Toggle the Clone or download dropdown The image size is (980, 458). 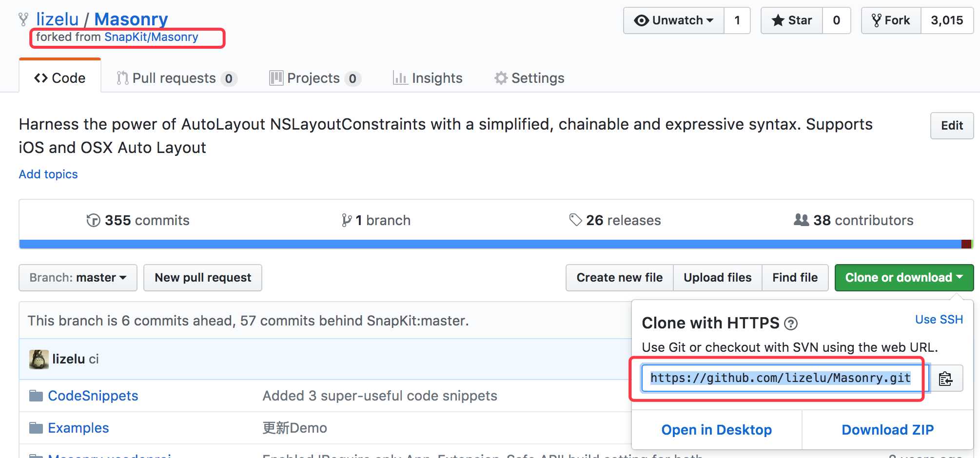[x=904, y=278]
